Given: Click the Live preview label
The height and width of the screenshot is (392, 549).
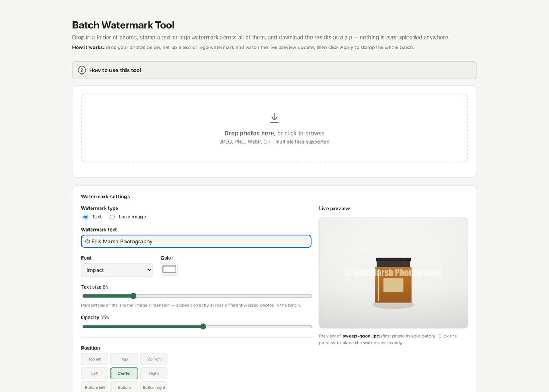Looking at the screenshot, I should [x=334, y=209].
